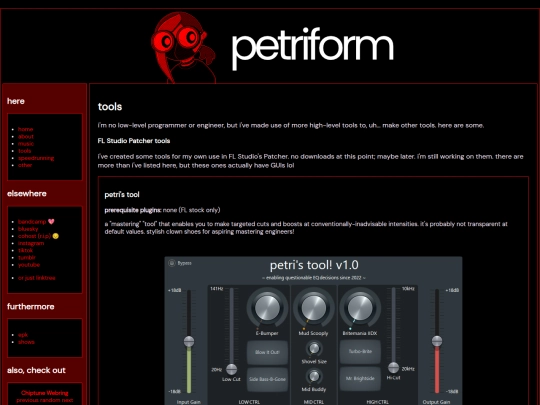Click the petriform mascot logo
This screenshot has width=540, height=405.
pos(184,48)
